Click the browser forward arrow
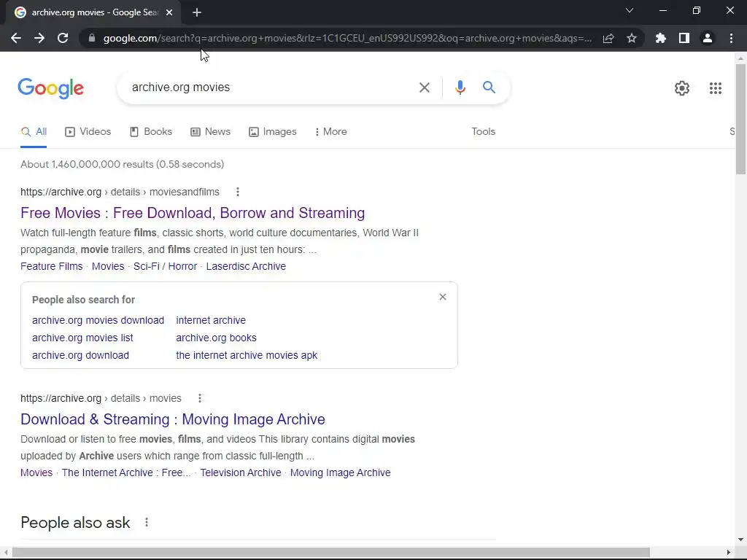Image resolution: width=747 pixels, height=560 pixels. [39, 38]
